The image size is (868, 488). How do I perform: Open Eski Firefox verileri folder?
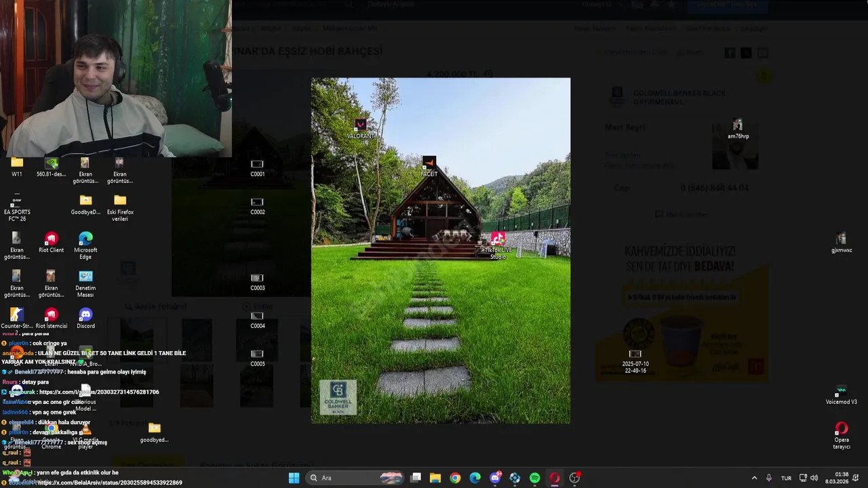click(x=120, y=208)
